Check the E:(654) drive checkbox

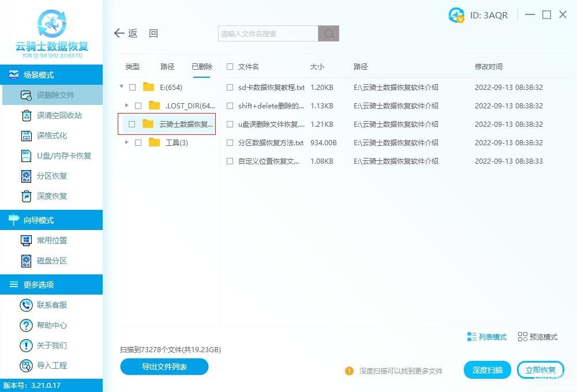[133, 87]
